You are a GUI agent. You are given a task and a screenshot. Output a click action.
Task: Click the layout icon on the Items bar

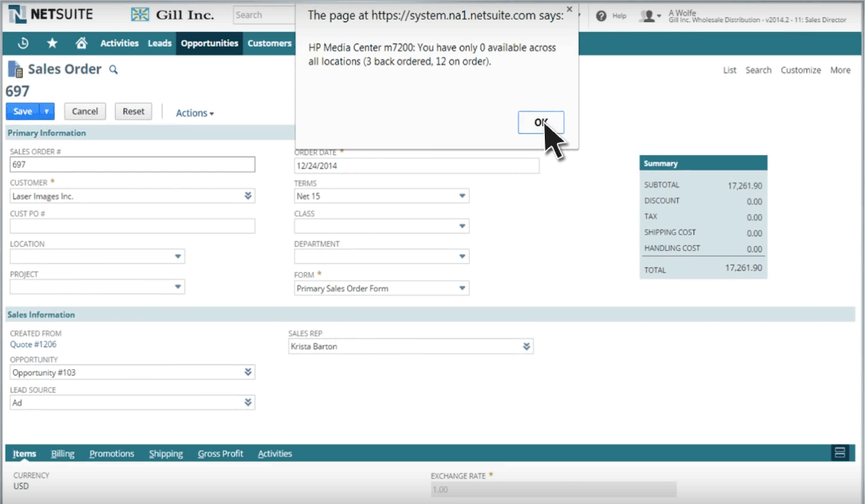tap(839, 452)
